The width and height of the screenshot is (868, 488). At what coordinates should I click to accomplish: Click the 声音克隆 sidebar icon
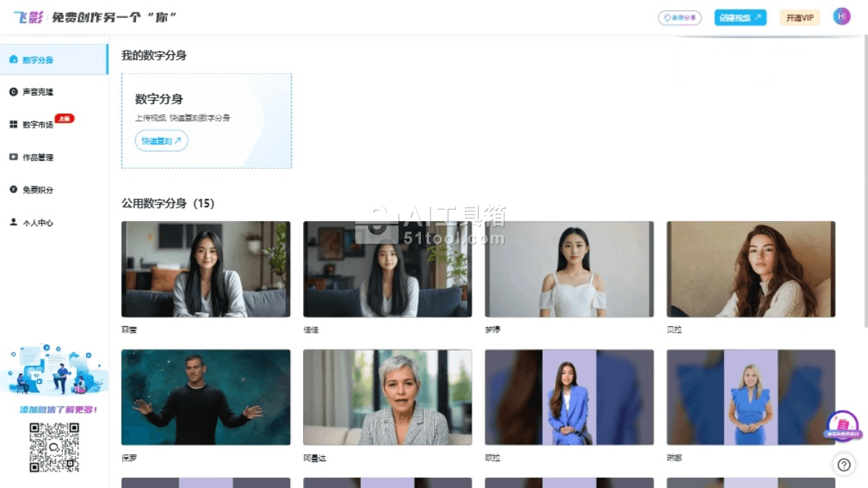tap(13, 92)
